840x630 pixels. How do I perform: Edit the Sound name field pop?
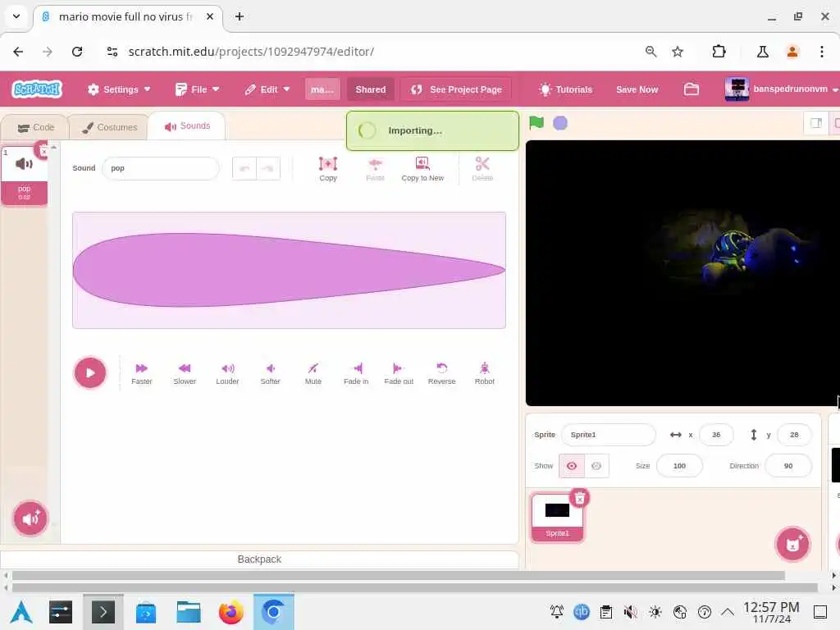pyautogui.click(x=161, y=168)
